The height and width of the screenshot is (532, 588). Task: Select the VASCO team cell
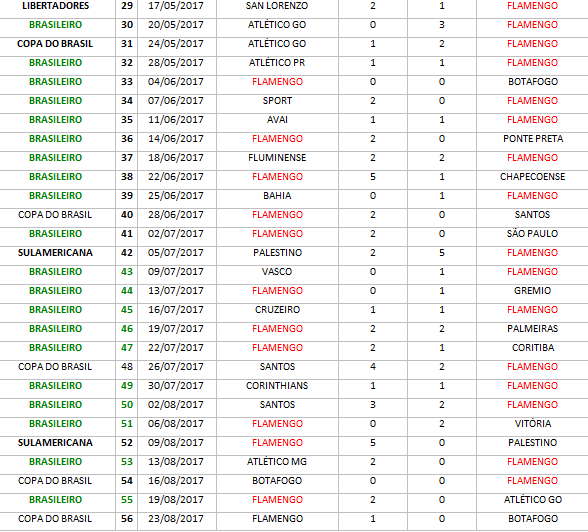[277, 272]
